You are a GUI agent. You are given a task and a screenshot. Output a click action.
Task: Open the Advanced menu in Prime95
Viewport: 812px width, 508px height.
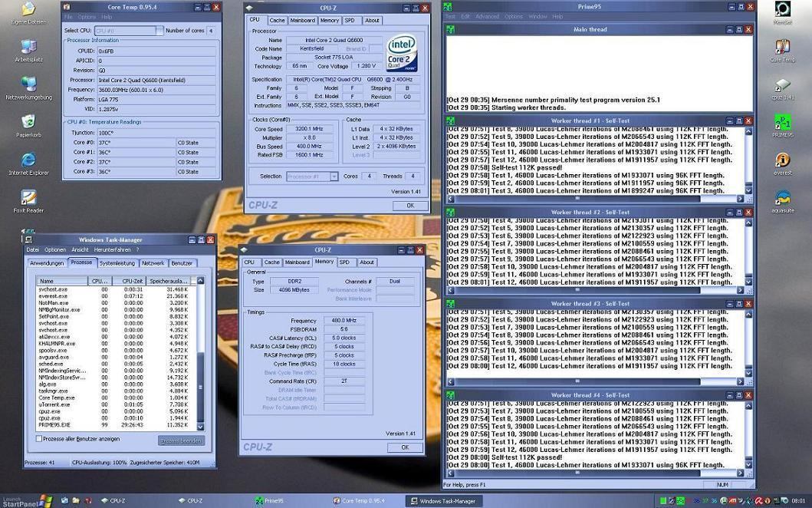pos(488,17)
